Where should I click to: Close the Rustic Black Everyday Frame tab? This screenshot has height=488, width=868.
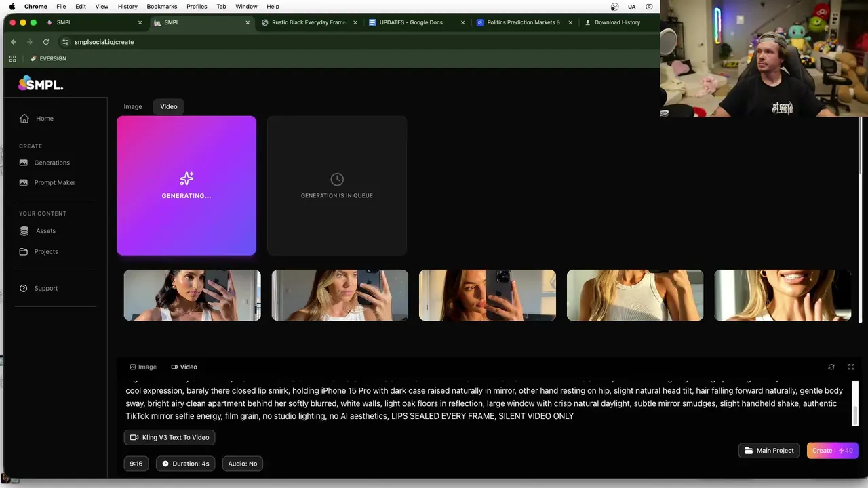(355, 22)
